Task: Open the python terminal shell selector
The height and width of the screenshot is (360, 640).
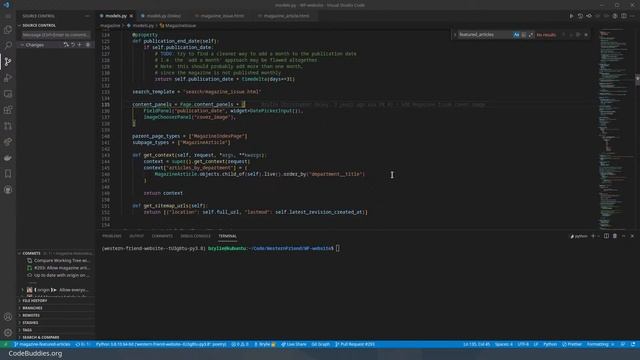Action: click(x=579, y=236)
